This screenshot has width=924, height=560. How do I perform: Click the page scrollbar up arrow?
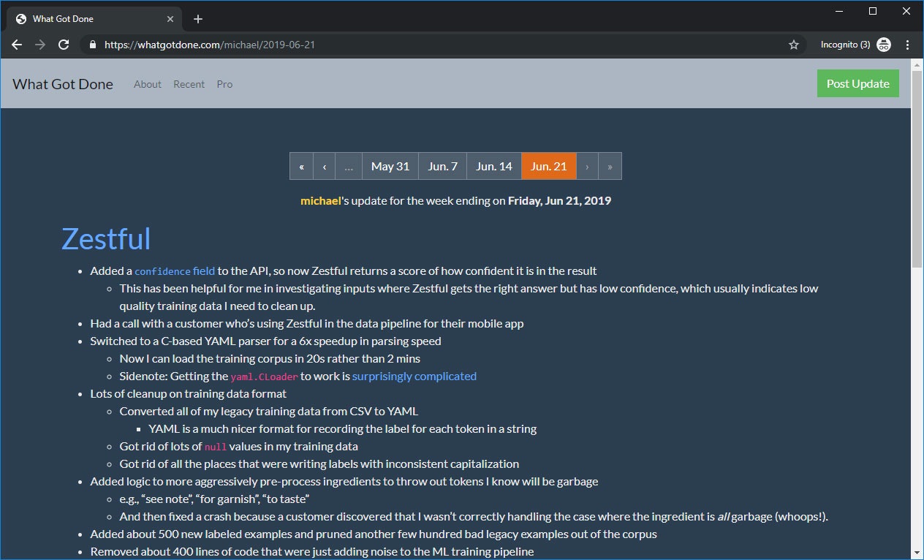pyautogui.click(x=917, y=65)
